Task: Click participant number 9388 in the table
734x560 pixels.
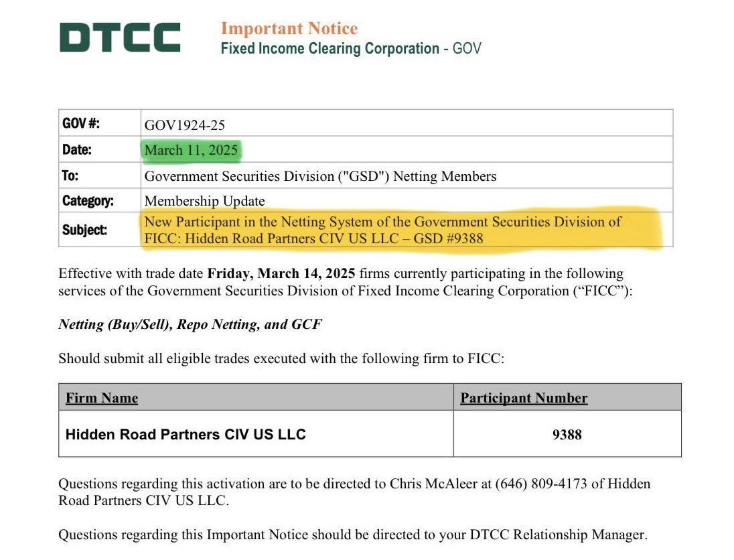Action: (567, 435)
